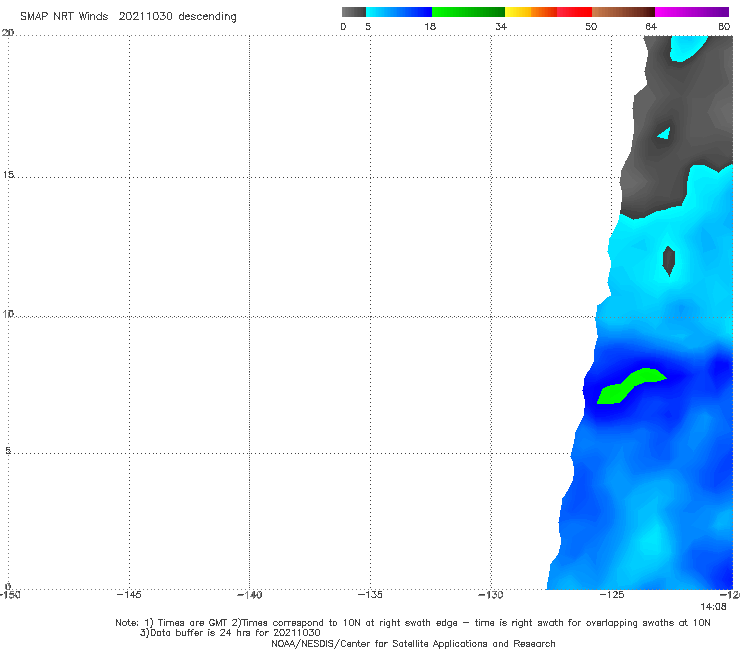Click the longitude axis label '-145'
Image resolution: width=740 pixels, height=650 pixels.
pyautogui.click(x=129, y=594)
